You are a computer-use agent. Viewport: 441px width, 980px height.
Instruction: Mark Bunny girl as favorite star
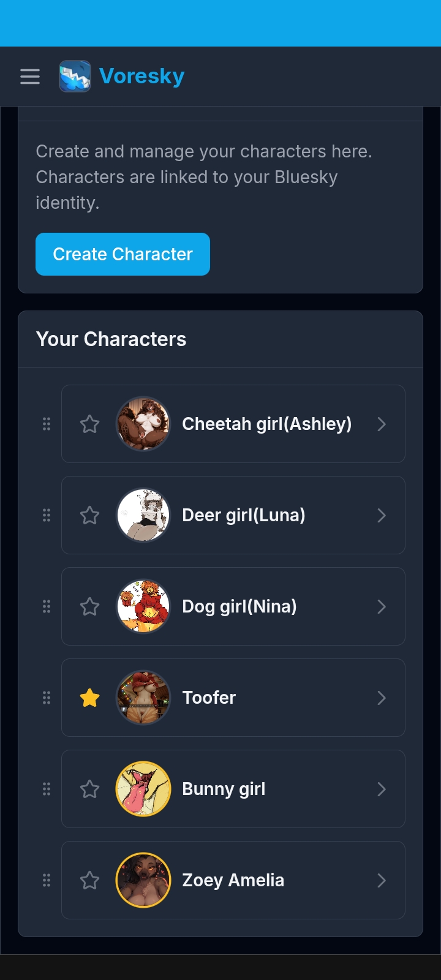point(90,789)
